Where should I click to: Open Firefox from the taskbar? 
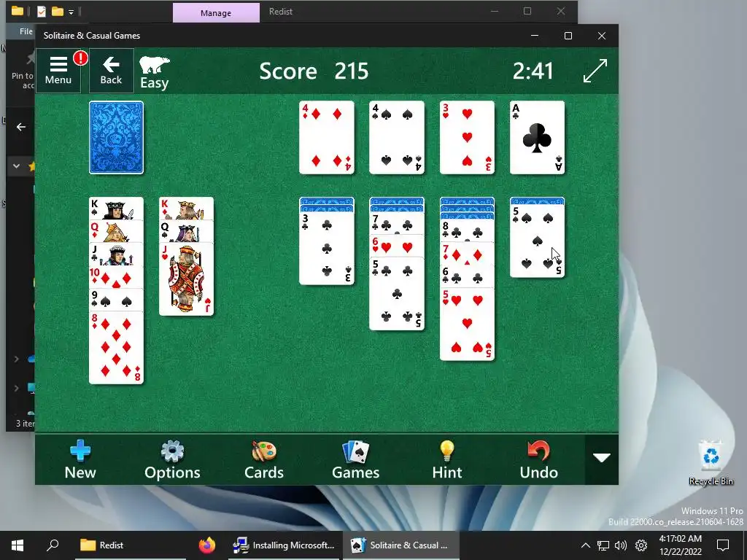click(x=206, y=545)
